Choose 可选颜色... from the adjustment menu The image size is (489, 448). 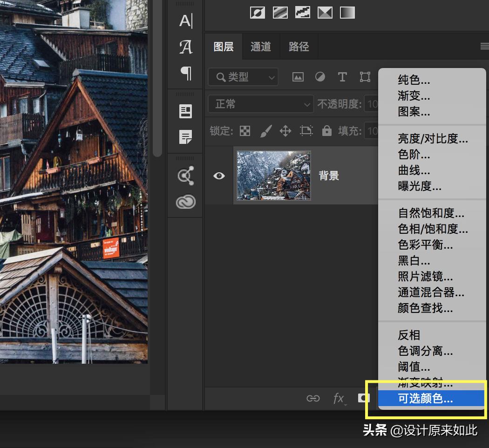point(425,399)
